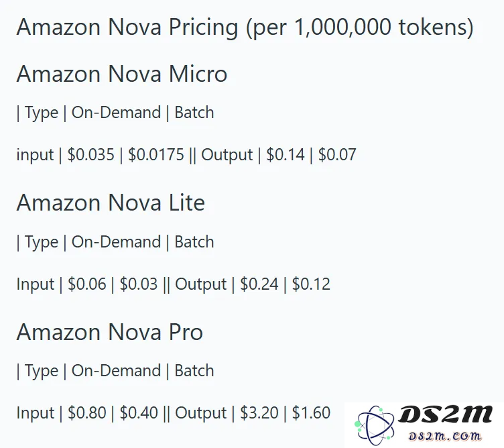The width and height of the screenshot is (504, 448).
Task: Click Nova Lite batch output price $0.12
Action: [311, 284]
